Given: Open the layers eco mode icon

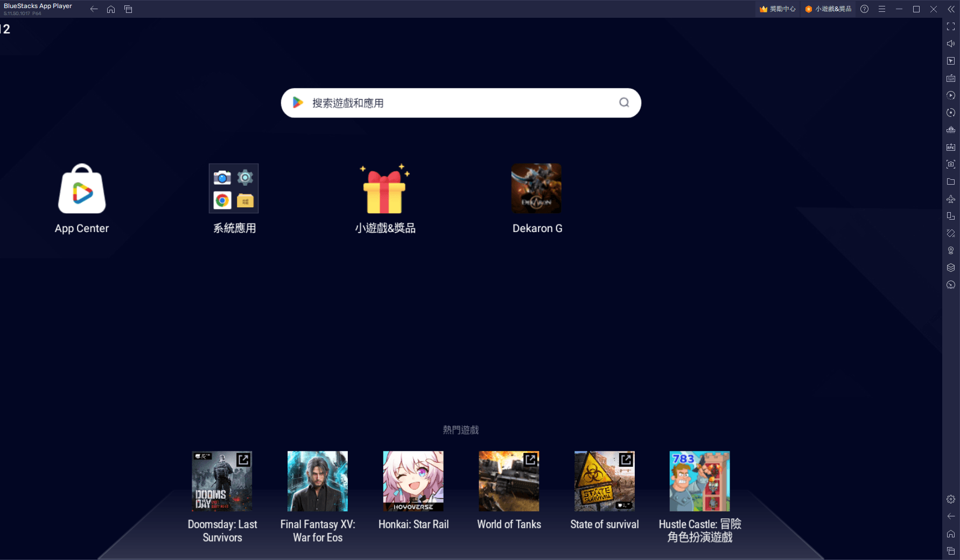Looking at the screenshot, I should coord(951,268).
